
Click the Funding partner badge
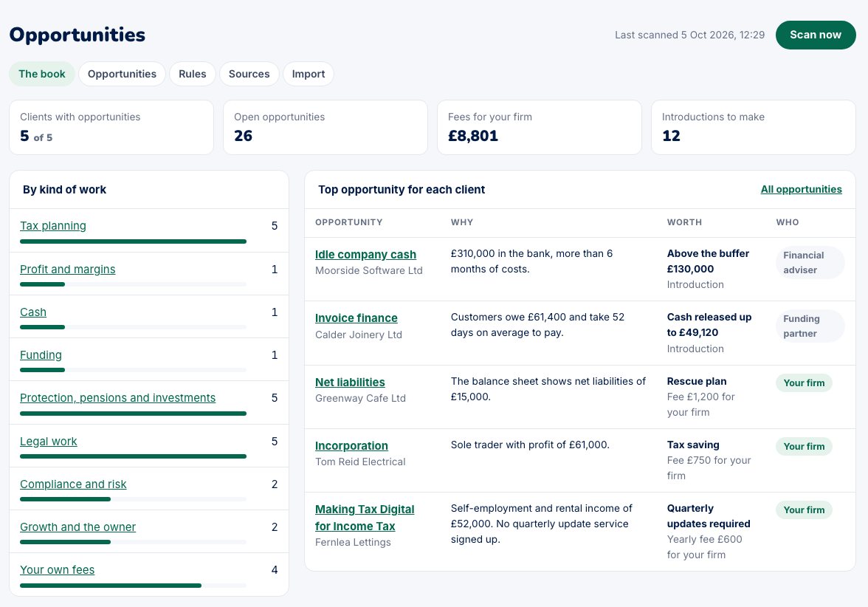pos(810,326)
